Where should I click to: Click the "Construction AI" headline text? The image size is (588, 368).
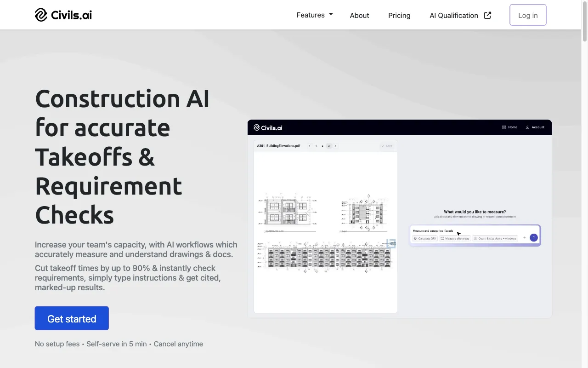122,98
